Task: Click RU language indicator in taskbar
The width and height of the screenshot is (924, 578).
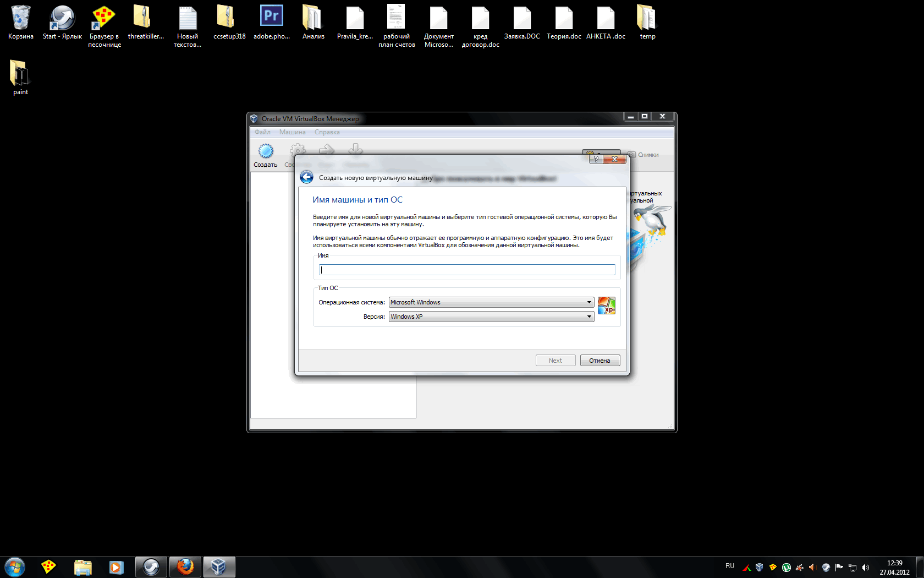Action: pos(729,566)
